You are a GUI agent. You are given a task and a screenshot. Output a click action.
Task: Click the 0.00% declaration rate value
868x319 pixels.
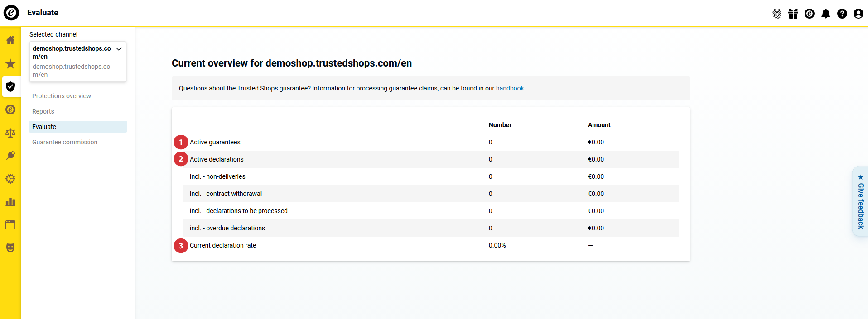pos(497,245)
